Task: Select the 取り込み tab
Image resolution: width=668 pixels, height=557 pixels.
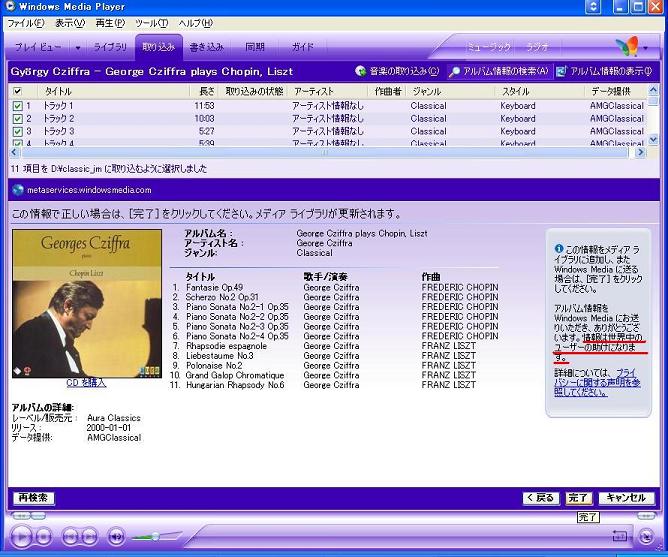Action: [x=158, y=47]
